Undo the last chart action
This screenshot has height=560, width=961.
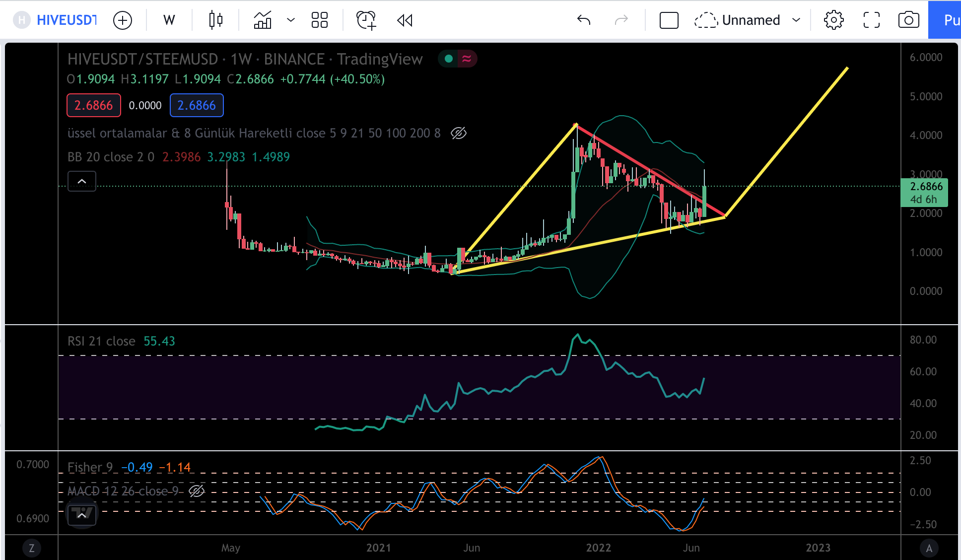[584, 20]
